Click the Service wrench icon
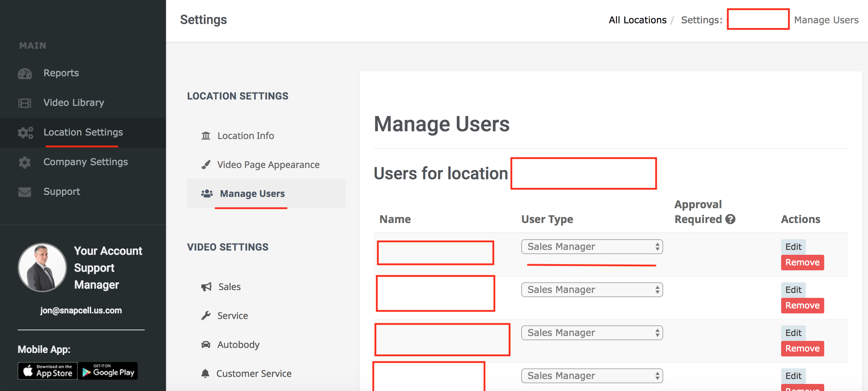This screenshot has width=868, height=391. coord(206,315)
